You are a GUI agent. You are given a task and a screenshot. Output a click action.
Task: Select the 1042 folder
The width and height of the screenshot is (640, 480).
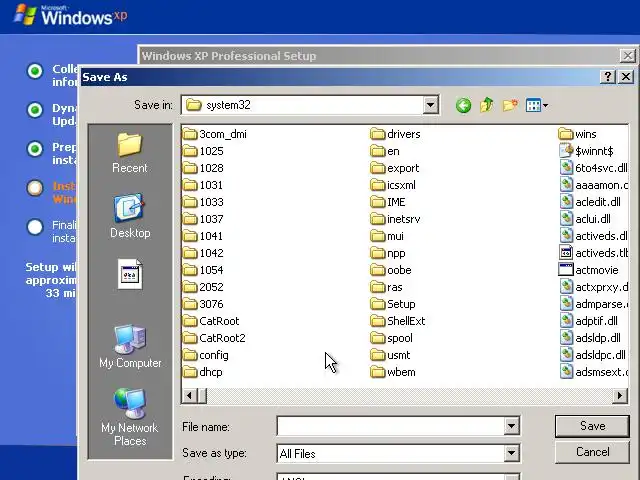coord(203,253)
